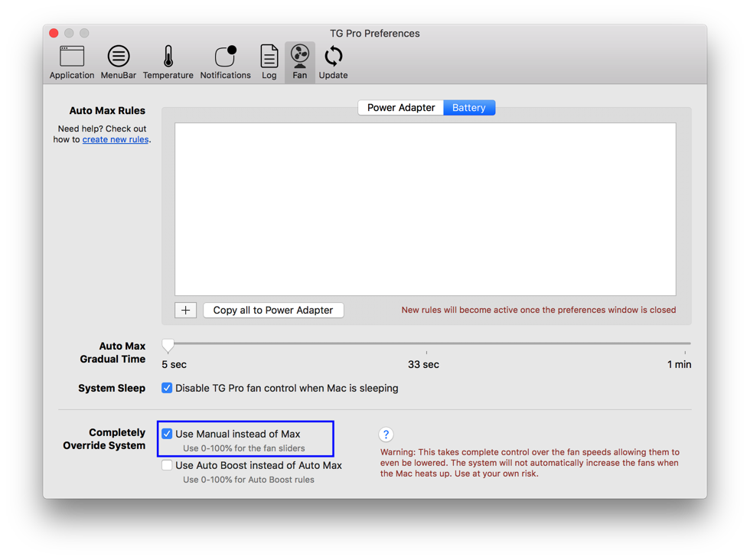Uncheck Use Manual instead of Max

167,434
